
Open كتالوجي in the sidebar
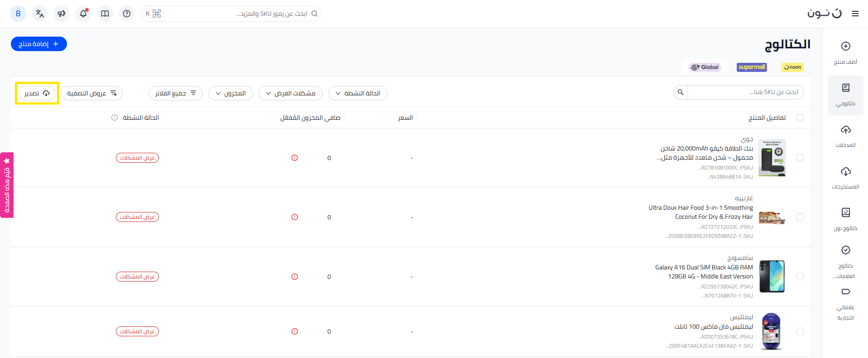click(x=845, y=95)
